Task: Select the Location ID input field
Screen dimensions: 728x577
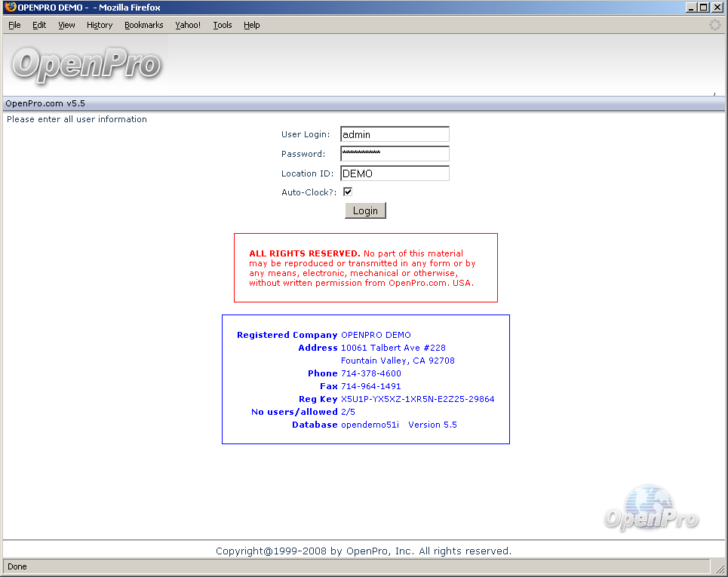Action: (395, 173)
